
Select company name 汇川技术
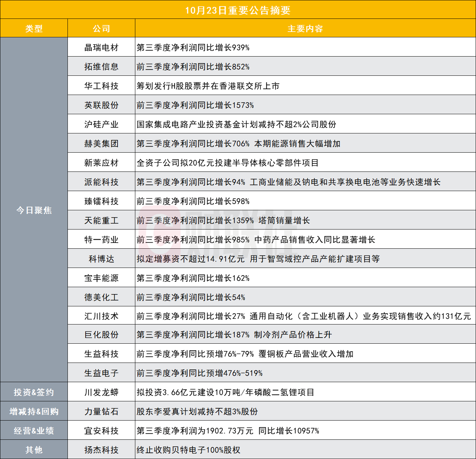tap(102, 316)
